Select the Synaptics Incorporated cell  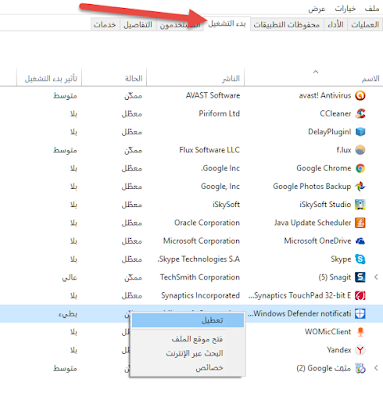coord(200,295)
